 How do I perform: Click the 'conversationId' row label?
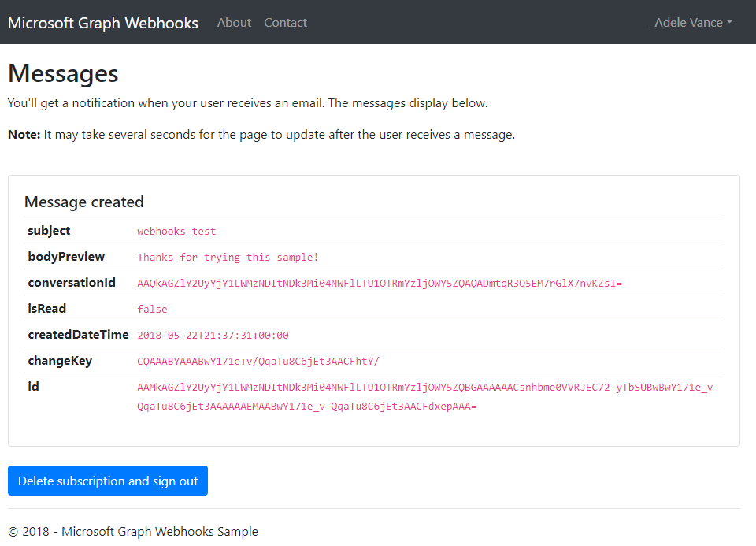pyautogui.click(x=72, y=283)
